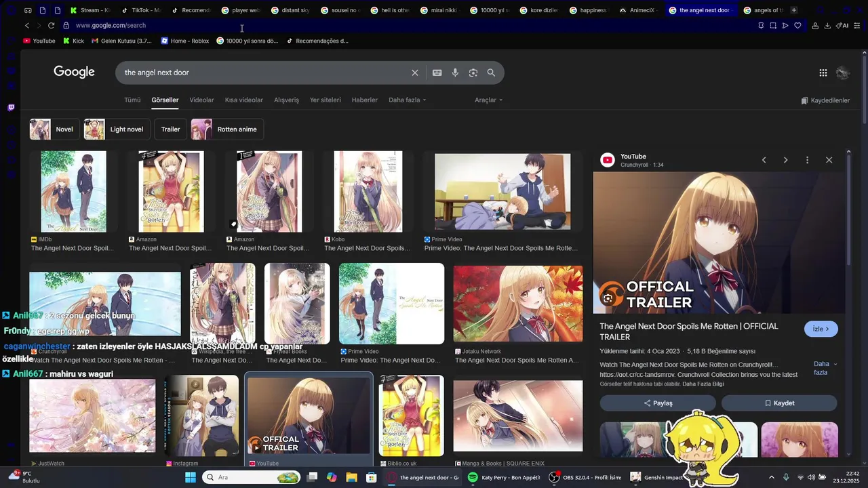Open the Jotaku Network autumn leaves thumbnail
The image size is (868, 488).
(x=518, y=304)
